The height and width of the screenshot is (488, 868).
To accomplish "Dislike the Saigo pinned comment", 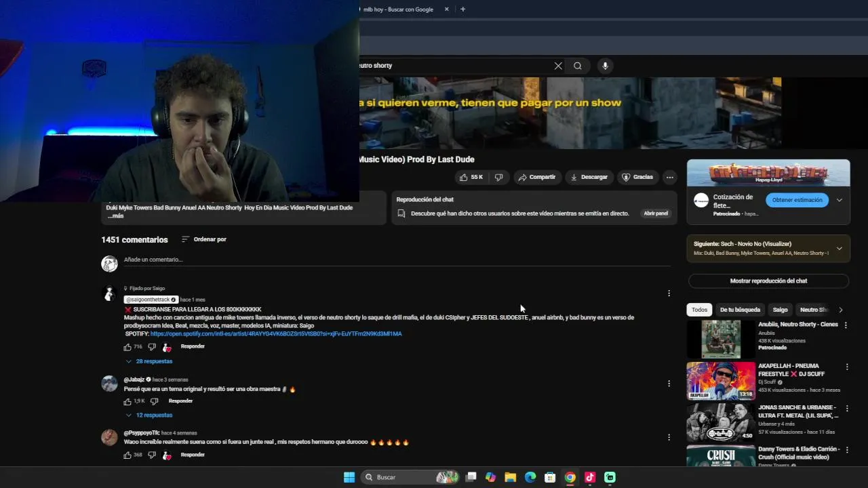I will [x=151, y=347].
